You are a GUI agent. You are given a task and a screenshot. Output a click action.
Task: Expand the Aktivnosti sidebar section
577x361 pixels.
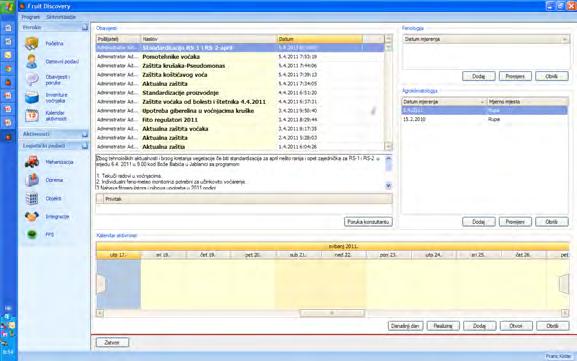pos(85,134)
